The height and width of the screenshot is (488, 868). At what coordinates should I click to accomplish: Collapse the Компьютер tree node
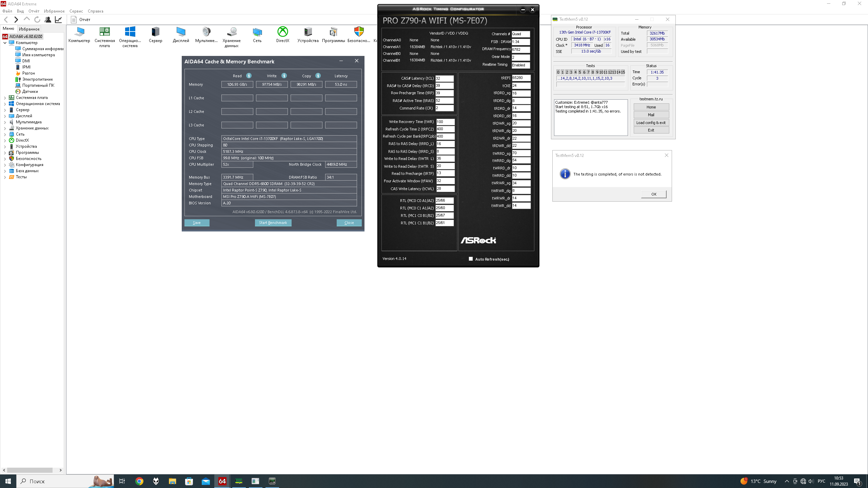(5, 43)
